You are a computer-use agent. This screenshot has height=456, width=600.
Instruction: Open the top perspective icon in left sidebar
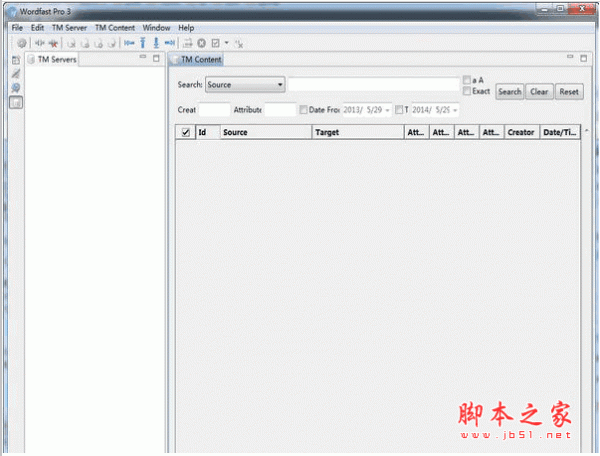(16, 60)
